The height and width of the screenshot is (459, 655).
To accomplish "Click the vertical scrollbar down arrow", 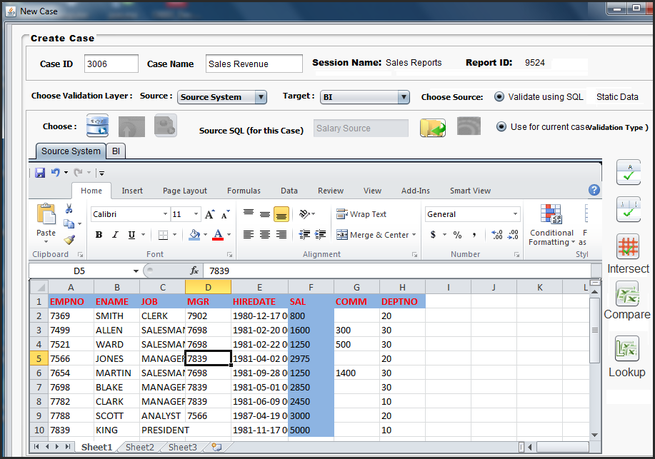I will (x=594, y=435).
